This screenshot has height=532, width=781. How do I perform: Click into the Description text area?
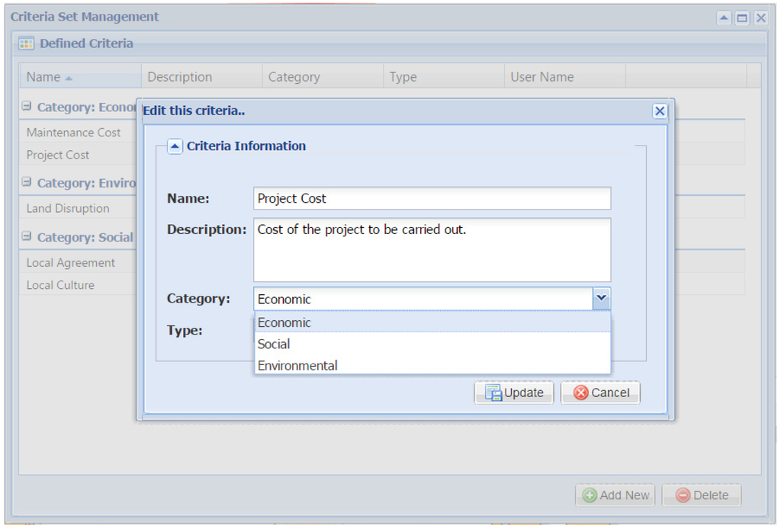(x=432, y=250)
